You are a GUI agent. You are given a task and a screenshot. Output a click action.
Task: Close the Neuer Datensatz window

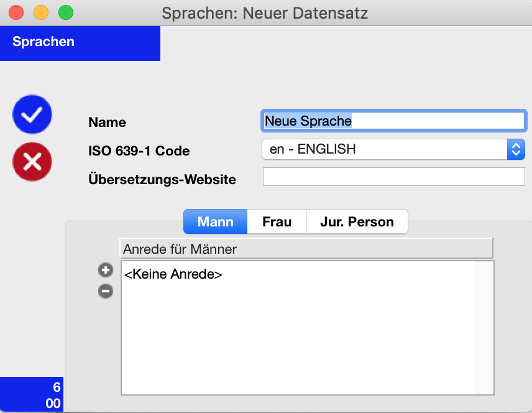pyautogui.click(x=16, y=12)
